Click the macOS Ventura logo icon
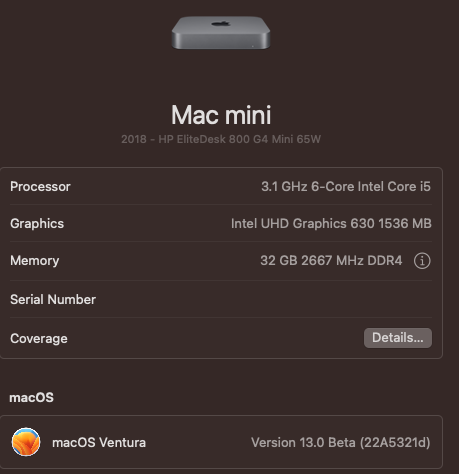459x474 pixels. click(26, 442)
